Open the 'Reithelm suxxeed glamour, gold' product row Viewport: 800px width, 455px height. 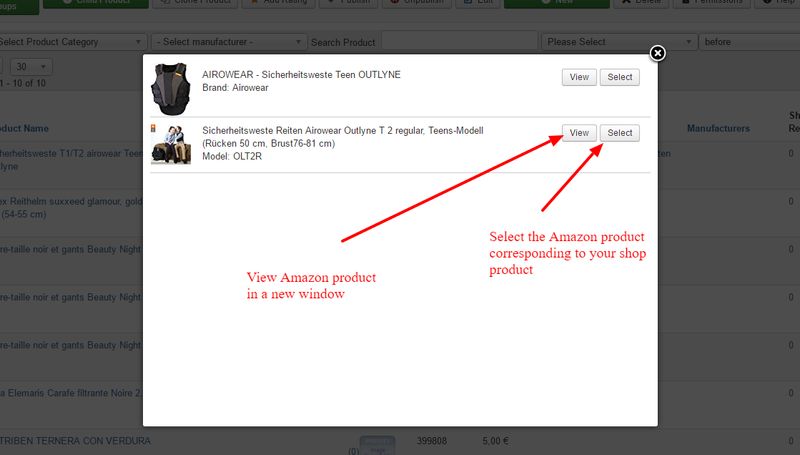(x=71, y=208)
